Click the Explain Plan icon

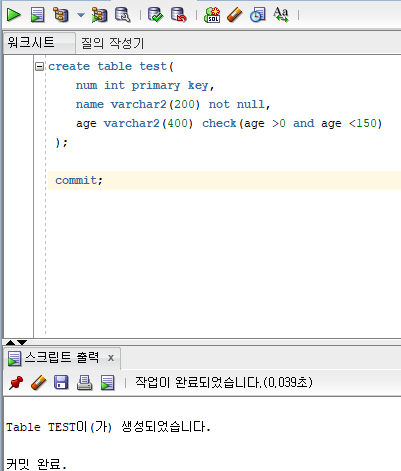(61, 15)
